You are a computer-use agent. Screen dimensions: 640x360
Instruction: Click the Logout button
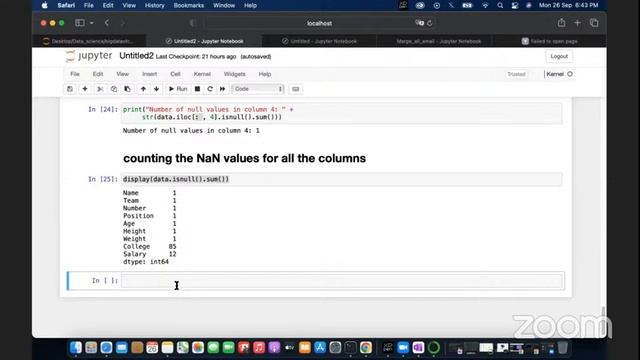coord(559,56)
